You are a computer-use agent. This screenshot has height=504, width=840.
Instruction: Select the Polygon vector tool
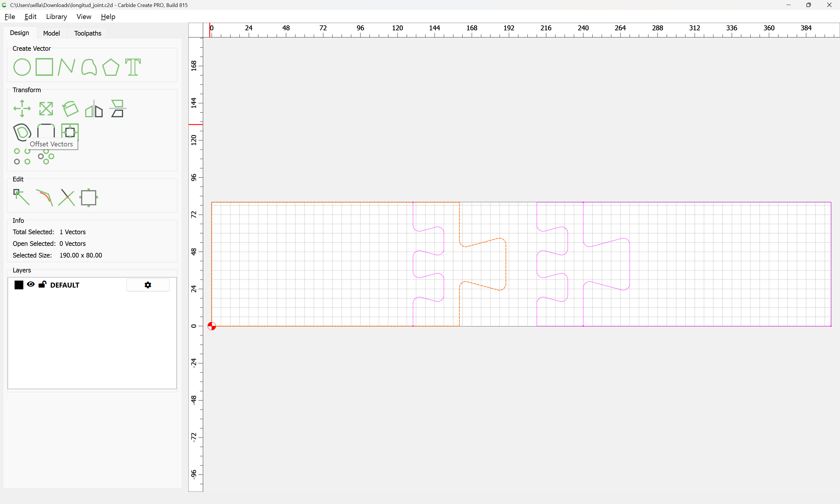(111, 67)
